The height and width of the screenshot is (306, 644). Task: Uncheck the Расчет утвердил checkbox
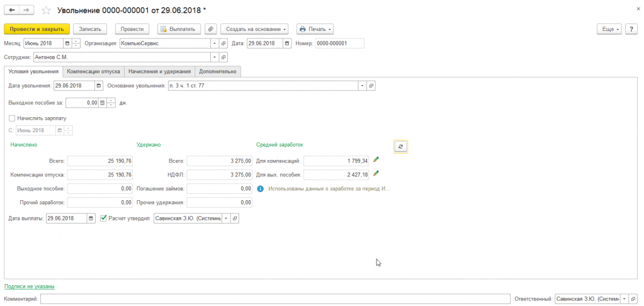tap(104, 218)
